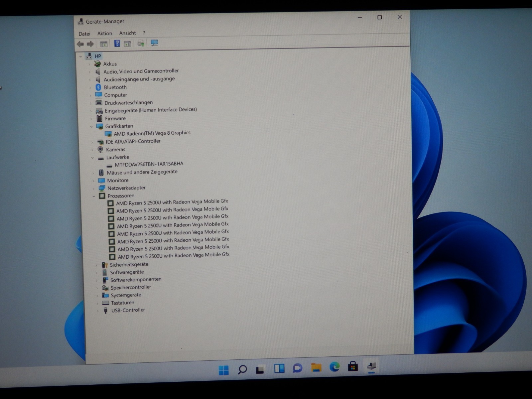Select IDE ATA/ATAPI-Controller
Screen dimensions: 532x399
pyautogui.click(x=133, y=141)
